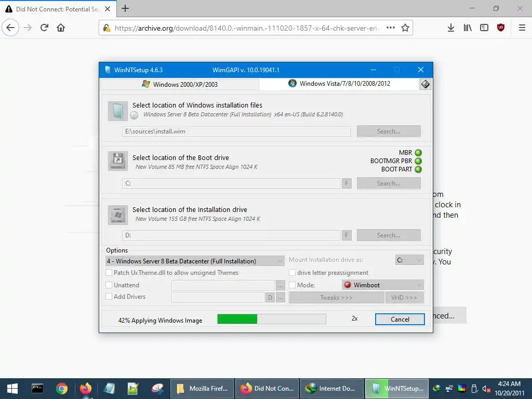532x399 pixels.
Task: Bookmark this page with the star
Action: click(x=405, y=28)
